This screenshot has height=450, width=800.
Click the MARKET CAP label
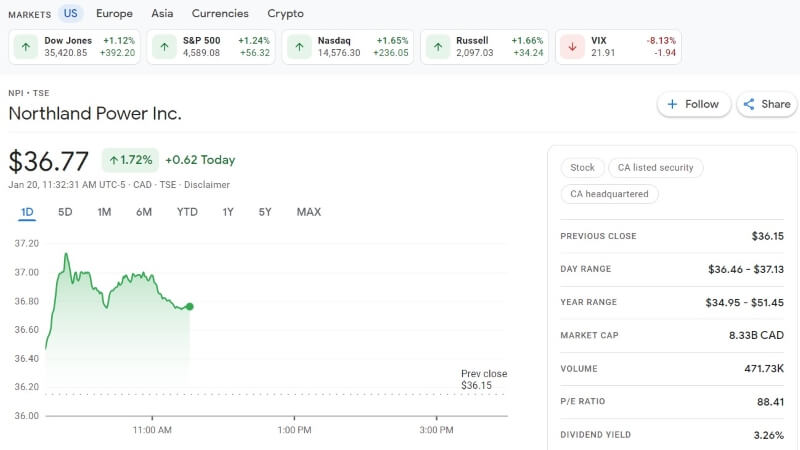tap(589, 335)
